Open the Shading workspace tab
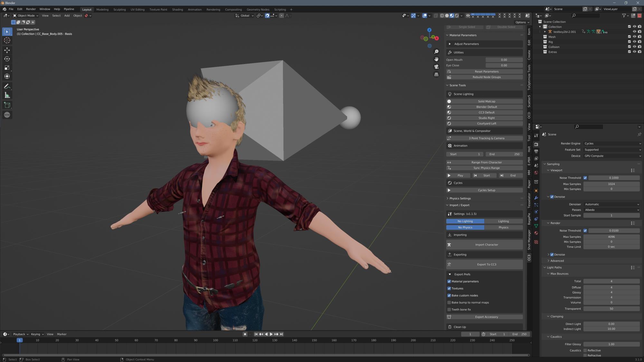 [x=177, y=10]
